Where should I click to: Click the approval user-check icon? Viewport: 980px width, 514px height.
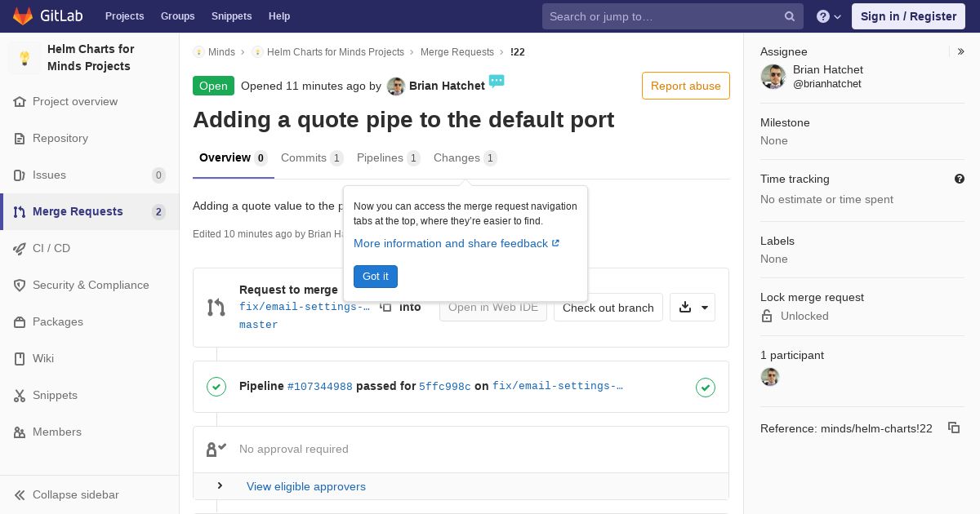coord(216,449)
